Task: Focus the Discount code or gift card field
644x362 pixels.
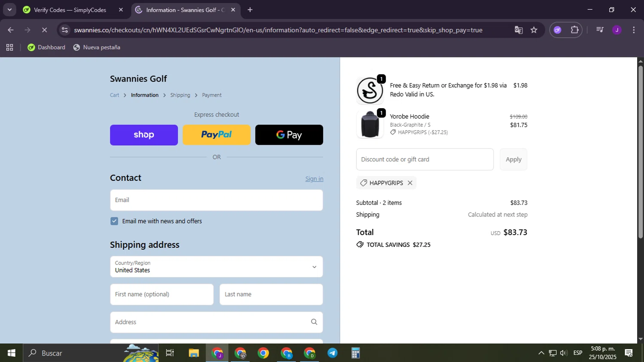Action: 425,159
